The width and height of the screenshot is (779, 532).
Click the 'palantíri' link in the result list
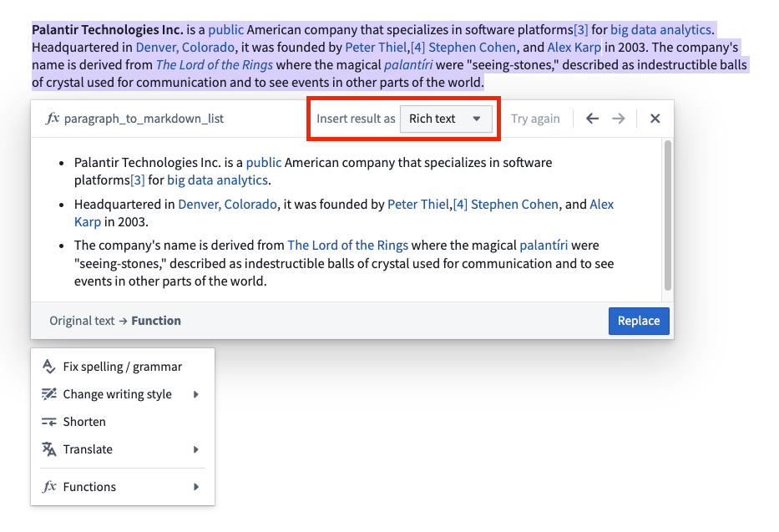click(544, 246)
